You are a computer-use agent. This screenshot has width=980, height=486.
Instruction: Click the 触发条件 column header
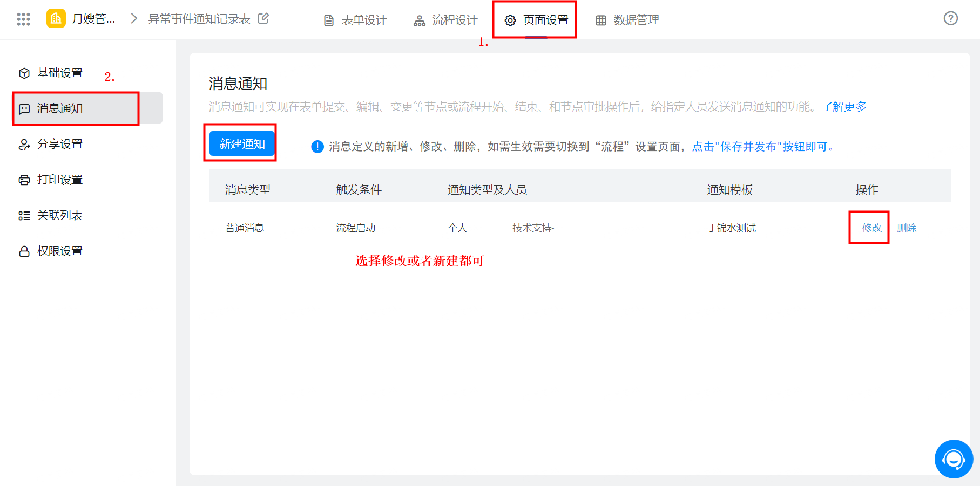[x=359, y=190]
